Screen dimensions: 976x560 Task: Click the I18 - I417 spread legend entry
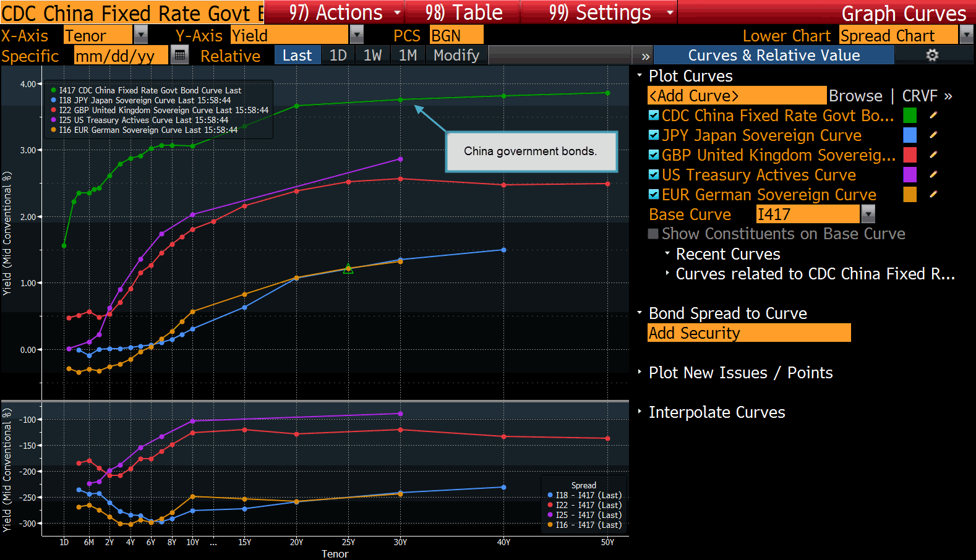pyautogui.click(x=584, y=495)
